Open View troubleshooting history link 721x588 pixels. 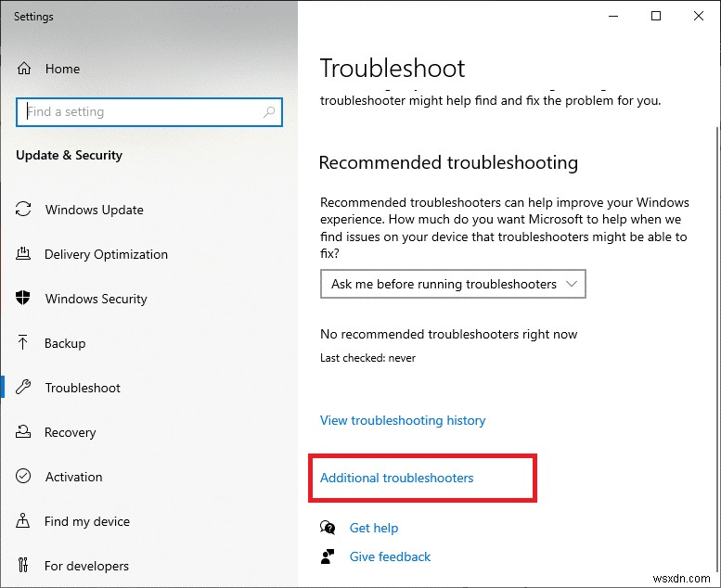[403, 420]
